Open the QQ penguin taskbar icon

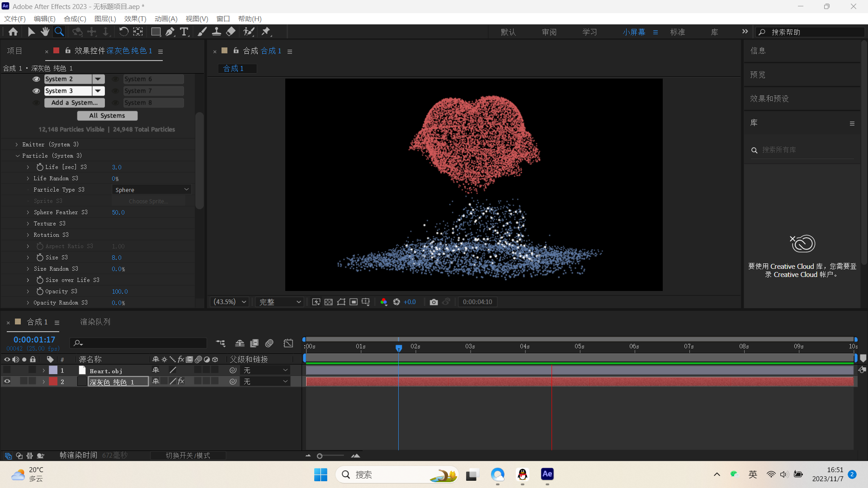(x=523, y=474)
